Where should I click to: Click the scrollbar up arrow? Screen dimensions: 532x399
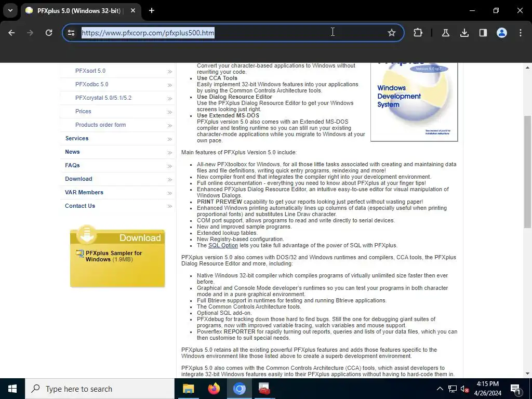(528, 67)
